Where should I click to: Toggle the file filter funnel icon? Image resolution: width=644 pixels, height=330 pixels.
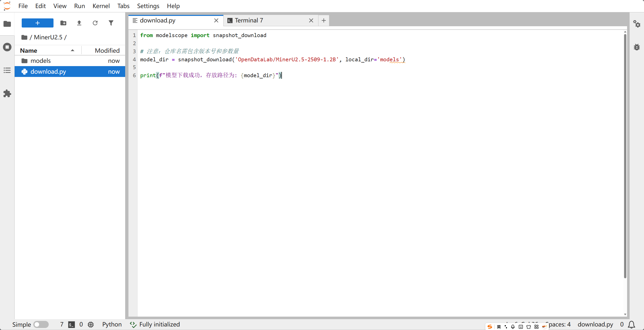(111, 23)
